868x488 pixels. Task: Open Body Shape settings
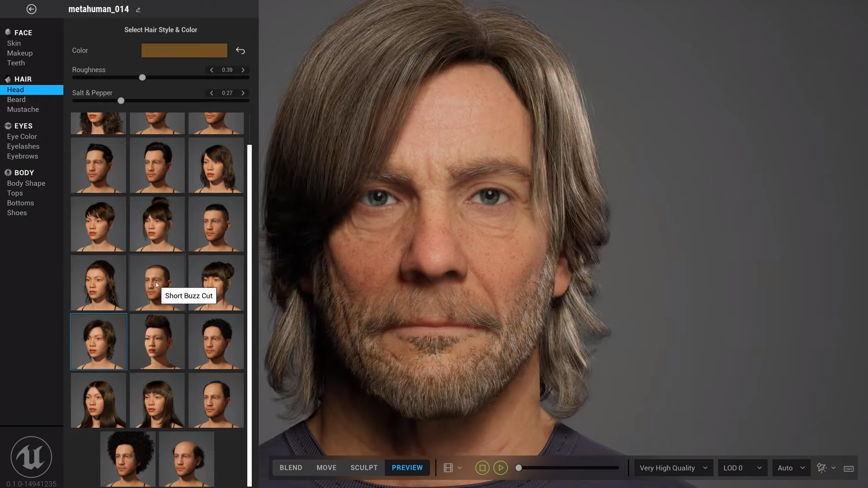click(x=26, y=183)
